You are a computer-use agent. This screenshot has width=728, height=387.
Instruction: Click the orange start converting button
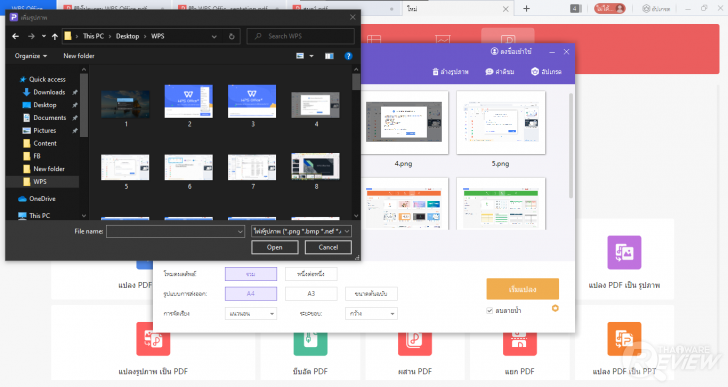(x=522, y=289)
